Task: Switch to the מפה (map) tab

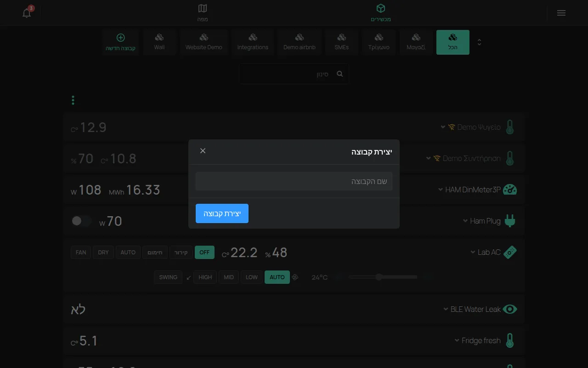Action: (x=203, y=13)
